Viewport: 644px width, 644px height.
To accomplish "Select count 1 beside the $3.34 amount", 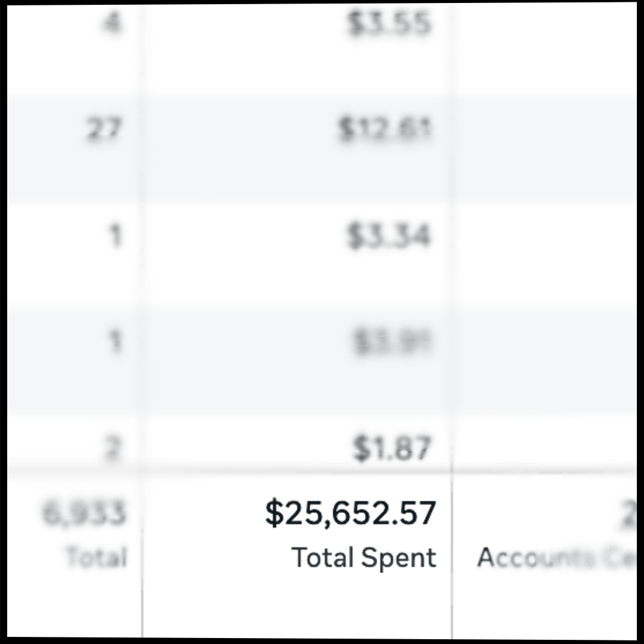I will pos(115,236).
